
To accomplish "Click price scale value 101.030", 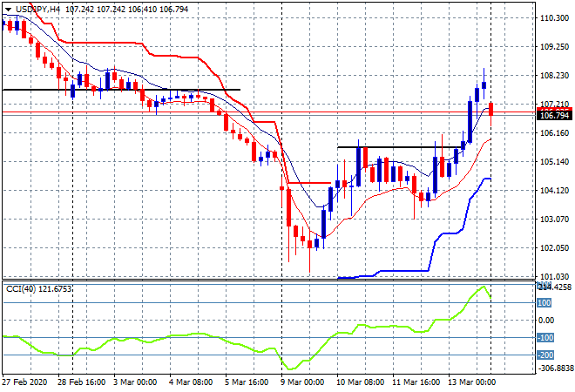I will (554, 276).
